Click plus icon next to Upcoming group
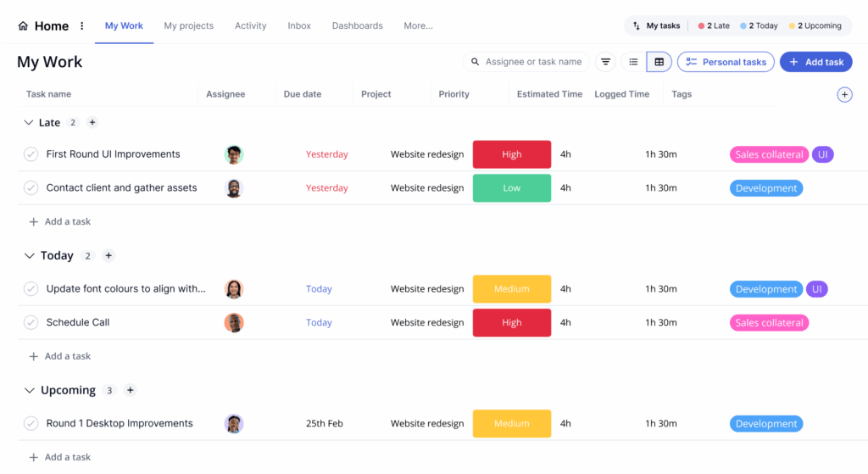The image size is (868, 474). pos(131,390)
